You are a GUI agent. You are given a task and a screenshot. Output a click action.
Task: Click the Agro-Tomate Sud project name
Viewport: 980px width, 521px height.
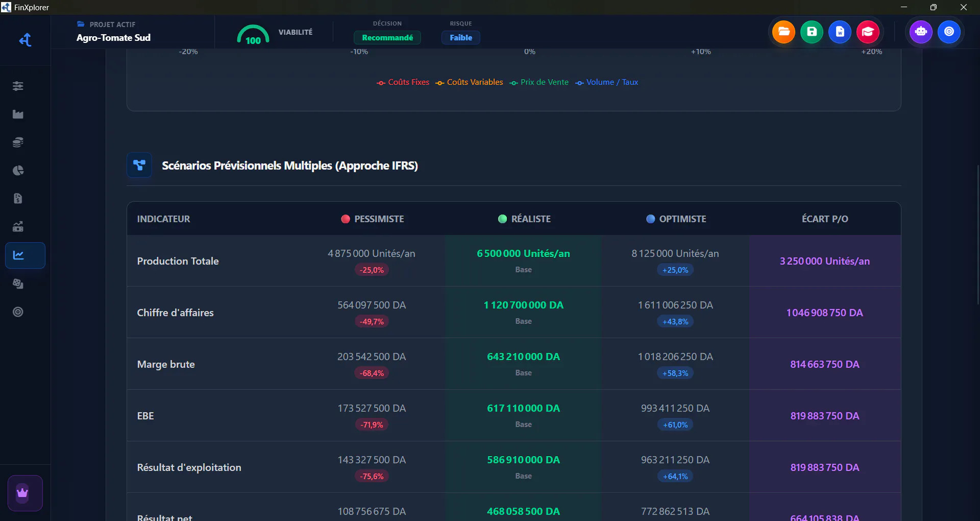pyautogui.click(x=113, y=38)
